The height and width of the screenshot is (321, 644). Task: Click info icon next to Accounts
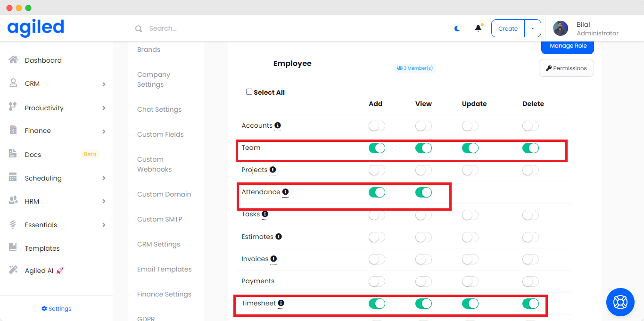(x=278, y=125)
